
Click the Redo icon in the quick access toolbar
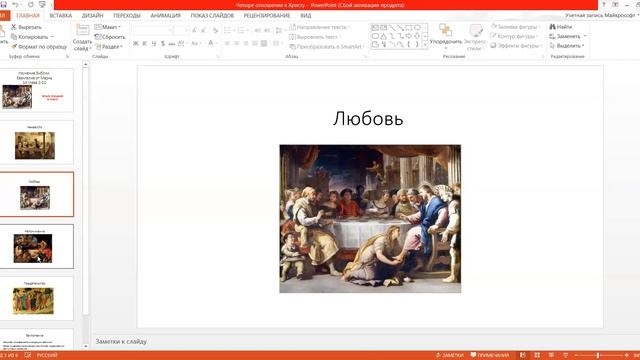(31, 4)
